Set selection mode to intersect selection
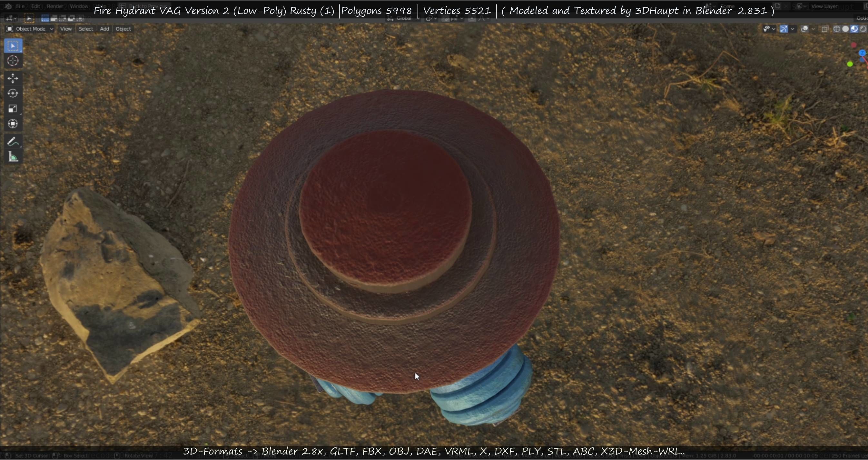This screenshot has width=868, height=460. [80, 18]
